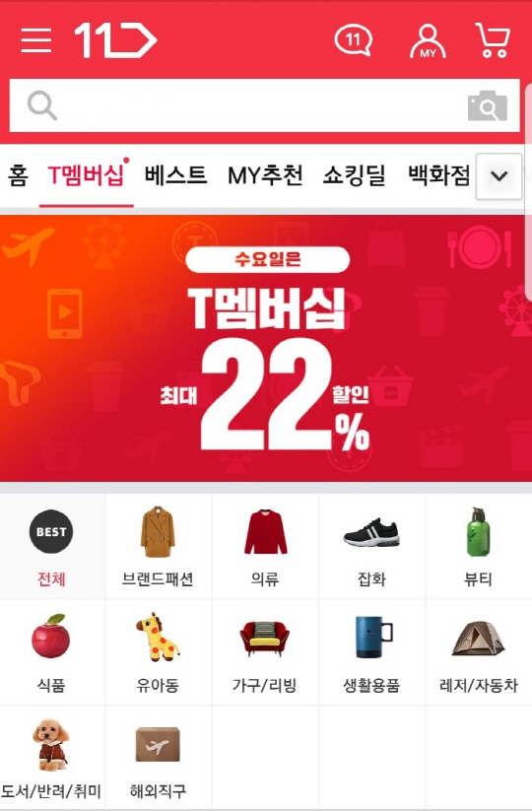Open the MY추천 tab

coord(265,175)
